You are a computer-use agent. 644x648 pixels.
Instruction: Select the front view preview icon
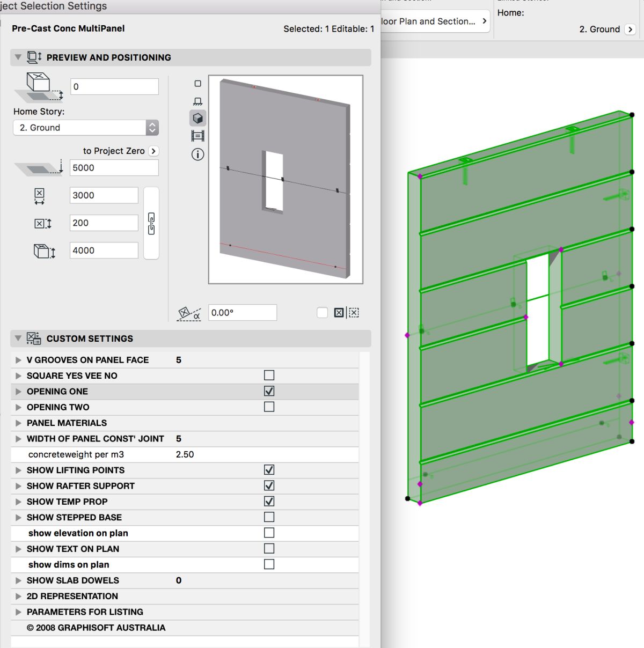[197, 101]
